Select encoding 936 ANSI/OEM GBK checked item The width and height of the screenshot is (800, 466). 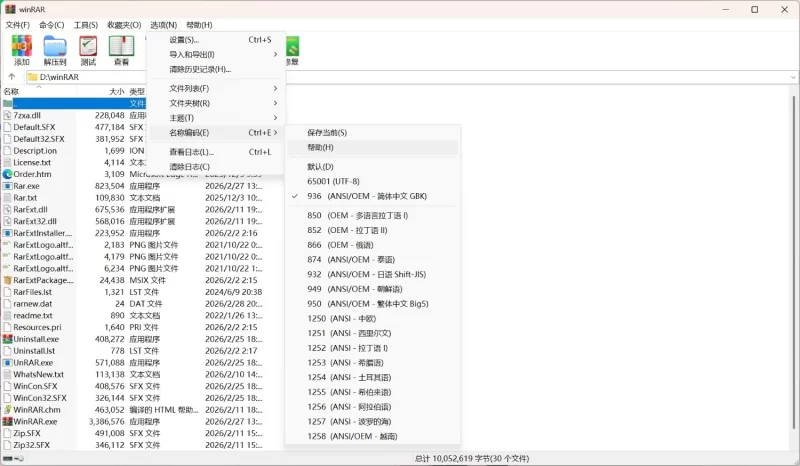(373, 196)
